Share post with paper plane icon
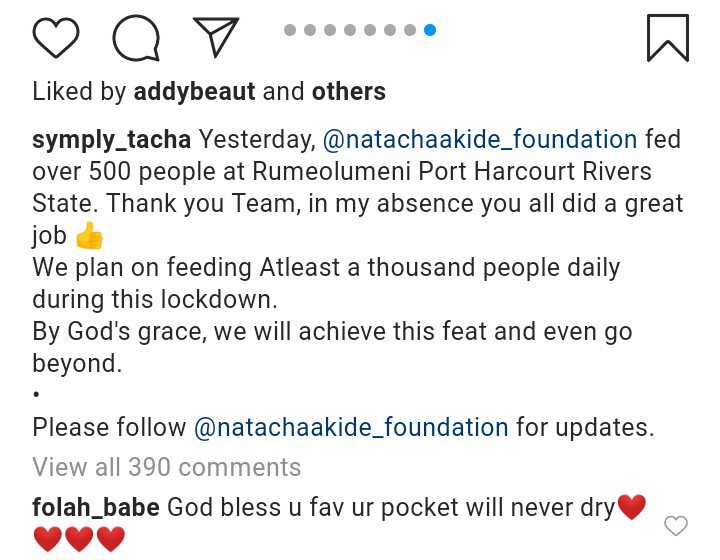 tap(215, 38)
